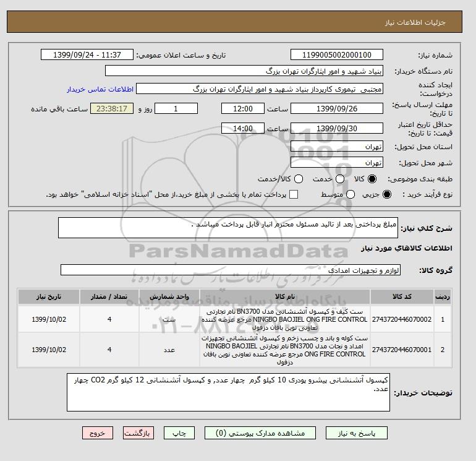Click the اطلاعات کالاهای مورد نیاز section heading
Image resolution: width=476 pixels, height=461 pixels.
coord(407,248)
